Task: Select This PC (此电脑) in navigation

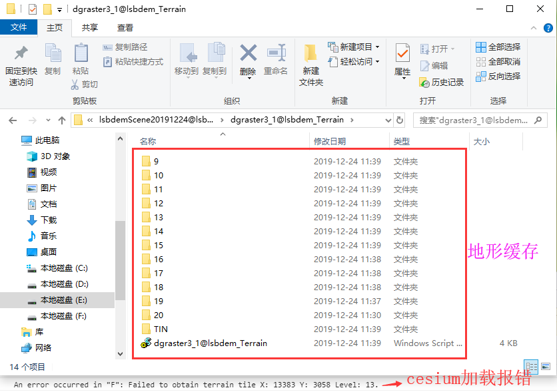Action: 40,140
